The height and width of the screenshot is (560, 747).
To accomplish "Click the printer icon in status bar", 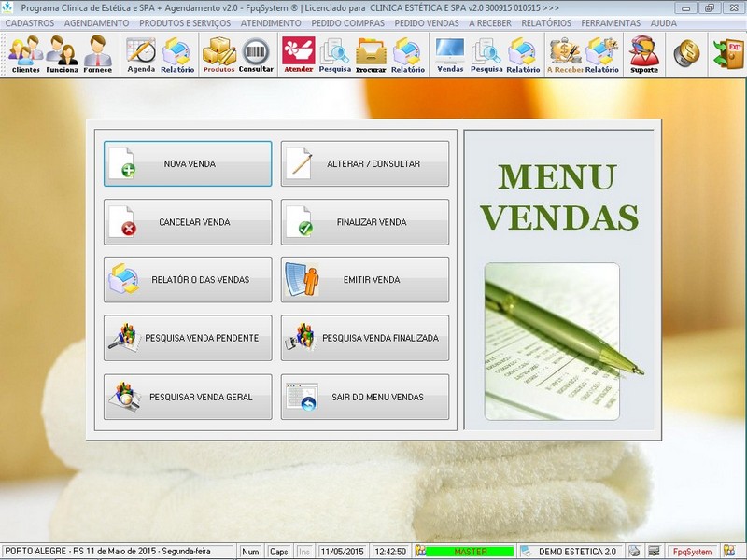I will point(634,551).
